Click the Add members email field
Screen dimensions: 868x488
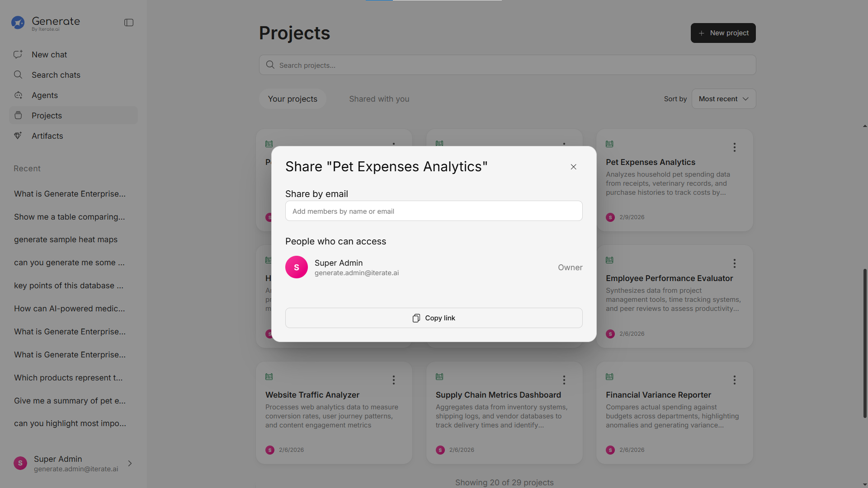[434, 211]
